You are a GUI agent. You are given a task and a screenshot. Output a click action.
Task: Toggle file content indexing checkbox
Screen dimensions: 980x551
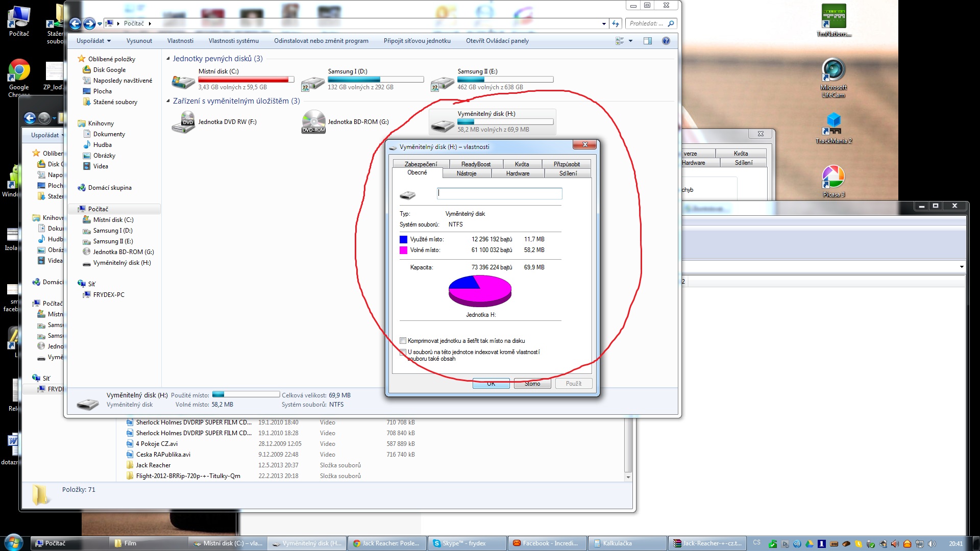pos(403,352)
